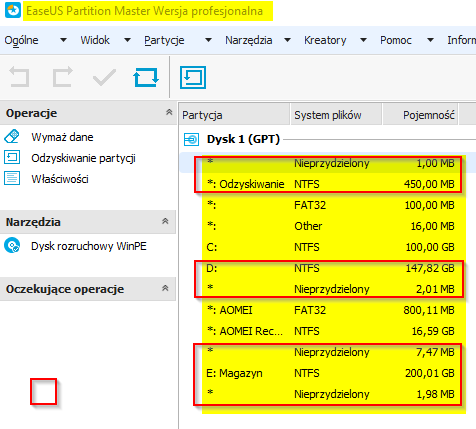
Task: Select the Other 16,00 MB partition
Action: click(328, 226)
